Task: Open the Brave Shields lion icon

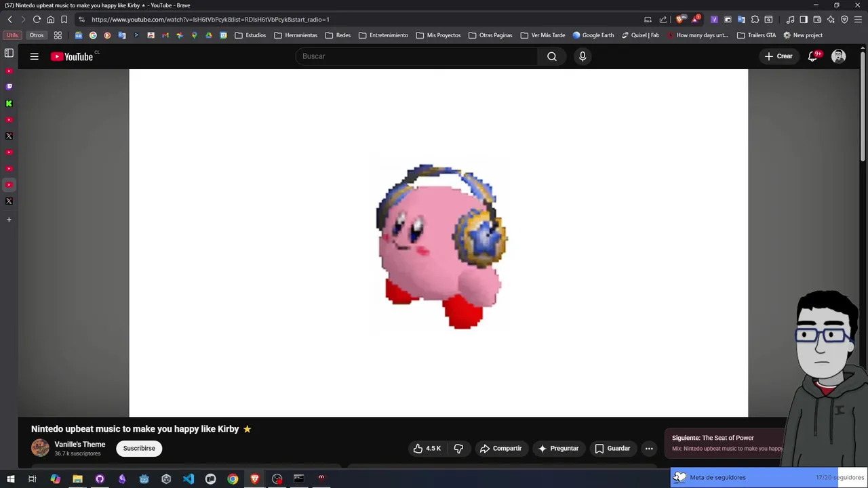Action: 680,20
